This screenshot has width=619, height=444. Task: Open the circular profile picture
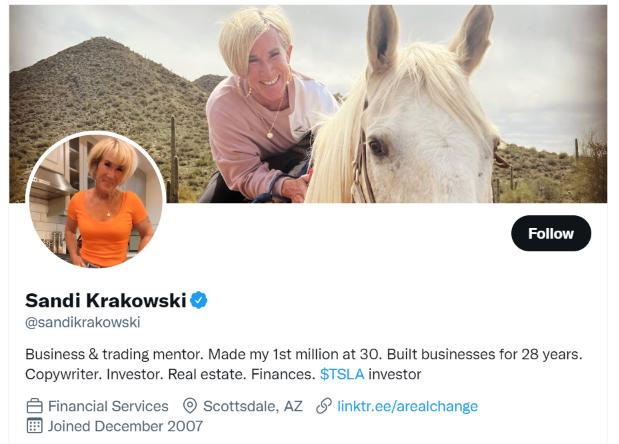[96, 200]
